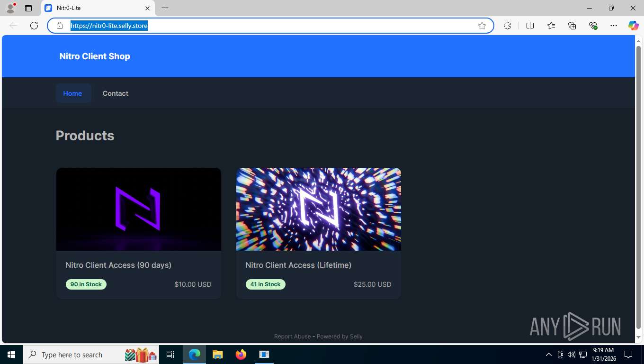Toggle split screen view icon
Screen dimensions: 644x364
530,26
